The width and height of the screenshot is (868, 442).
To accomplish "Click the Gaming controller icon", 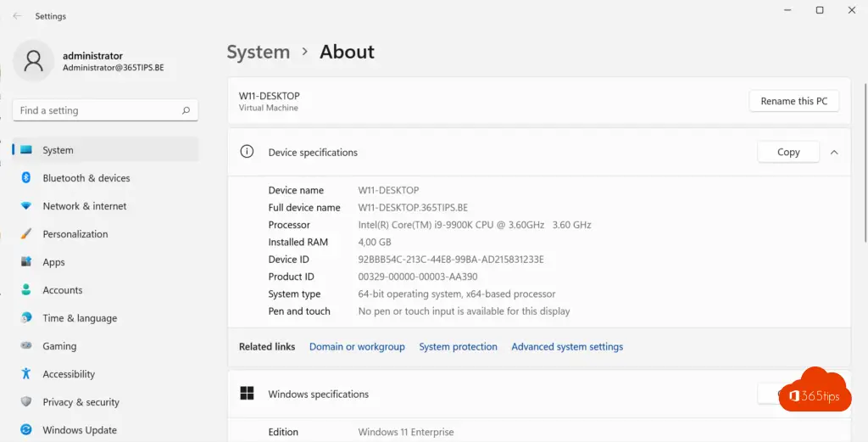I will pyautogui.click(x=26, y=345).
